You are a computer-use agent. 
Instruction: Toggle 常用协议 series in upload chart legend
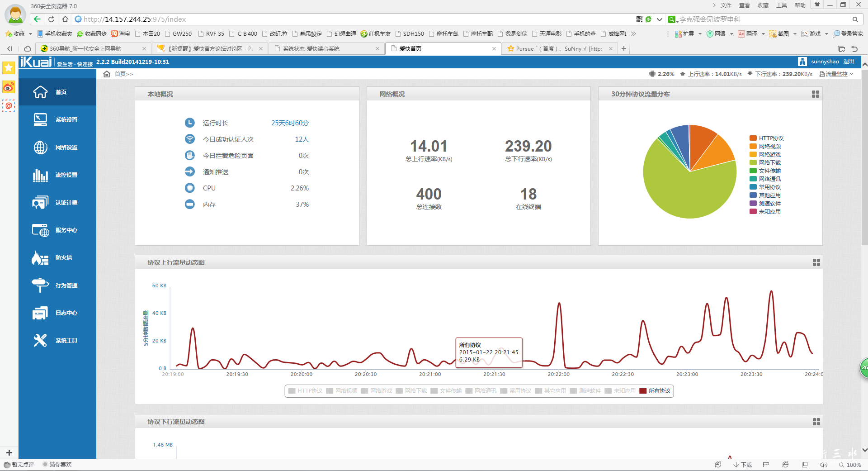pos(516,391)
